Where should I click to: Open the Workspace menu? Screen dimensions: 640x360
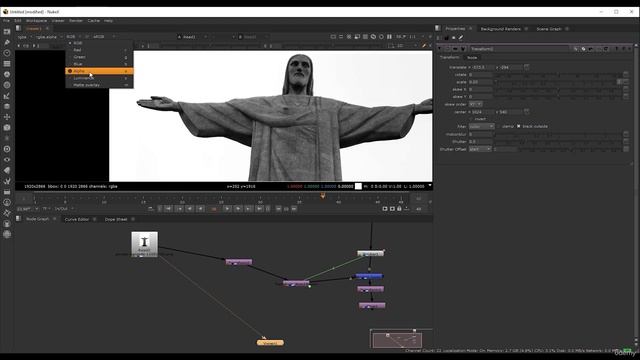[x=36, y=20]
